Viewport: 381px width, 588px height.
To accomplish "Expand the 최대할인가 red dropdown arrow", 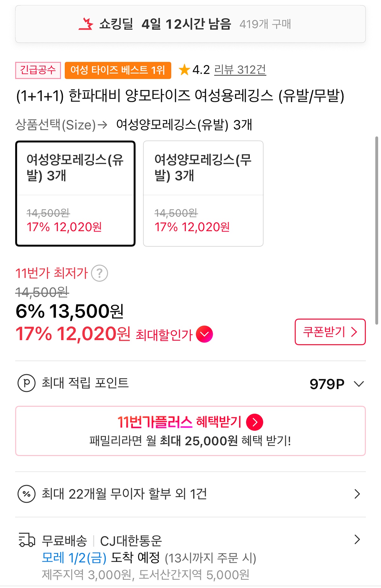I will [204, 334].
